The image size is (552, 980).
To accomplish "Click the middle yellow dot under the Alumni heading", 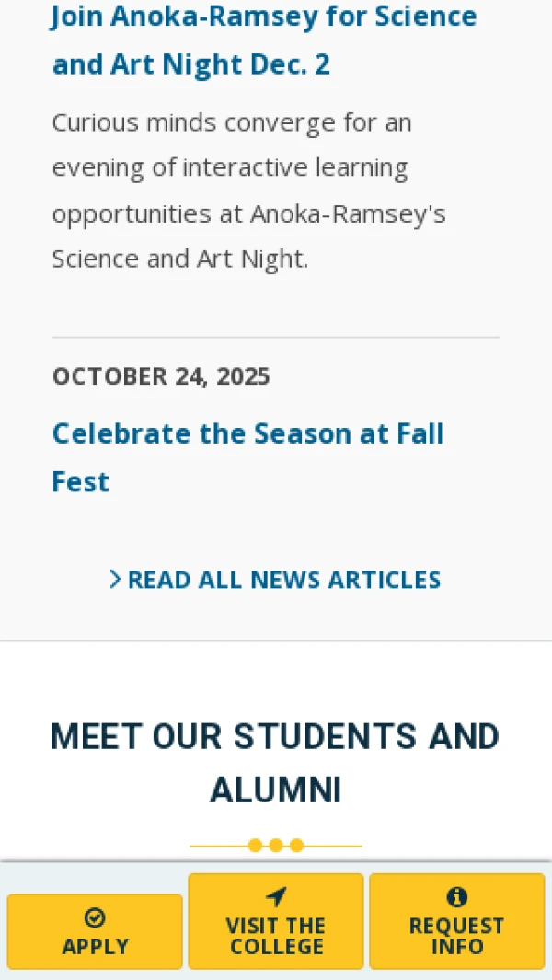I will click(276, 846).
